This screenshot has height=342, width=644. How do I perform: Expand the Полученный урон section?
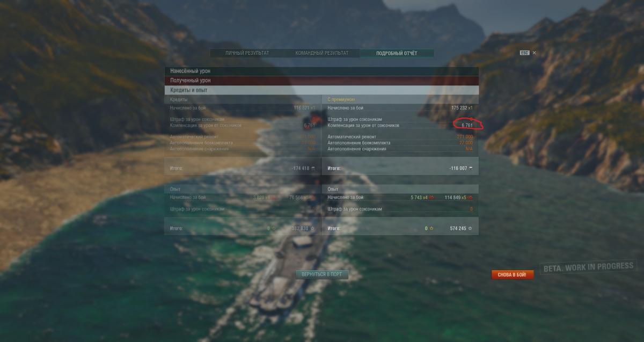[x=321, y=81]
